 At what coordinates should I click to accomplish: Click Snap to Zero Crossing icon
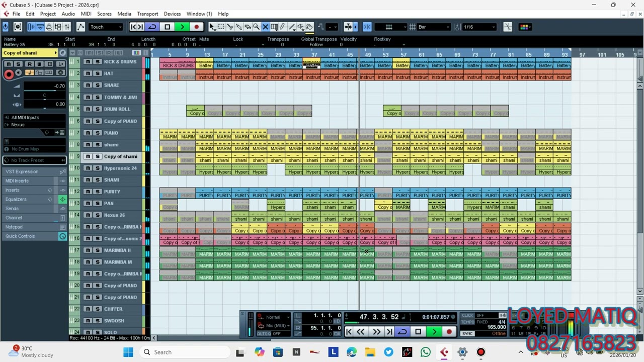(x=508, y=27)
